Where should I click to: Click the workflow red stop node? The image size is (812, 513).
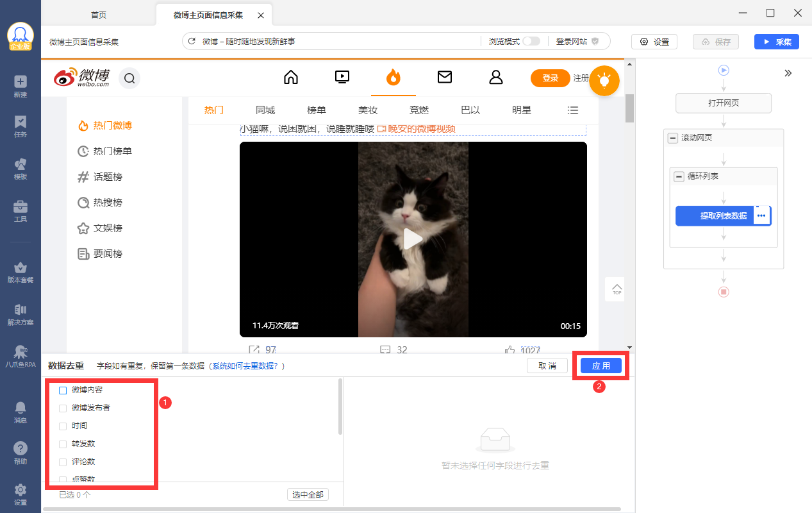[x=724, y=292]
